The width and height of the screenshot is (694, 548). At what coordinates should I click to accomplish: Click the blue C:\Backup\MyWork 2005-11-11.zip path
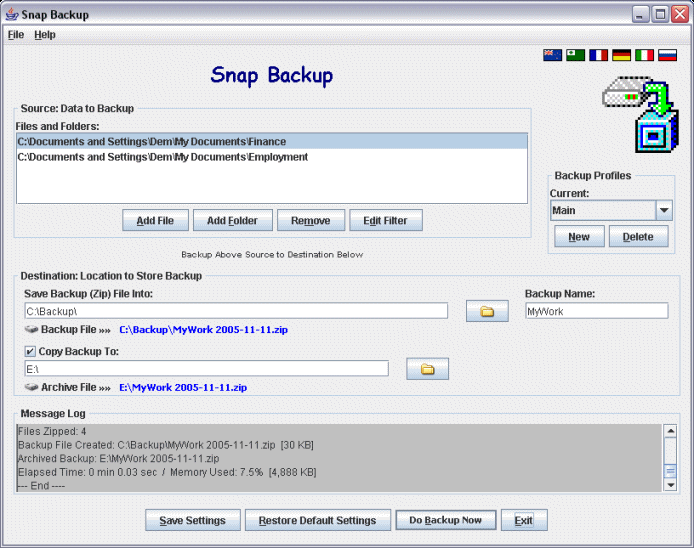(204, 330)
